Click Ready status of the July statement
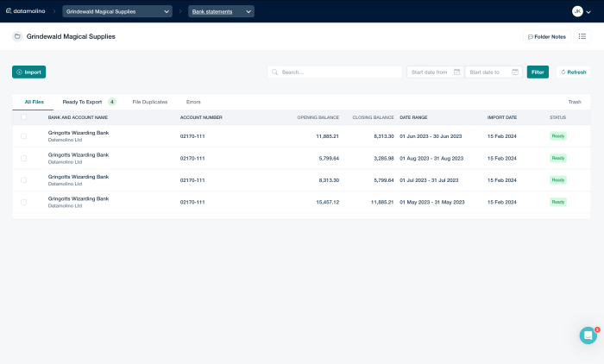The image size is (604, 364). (557, 180)
